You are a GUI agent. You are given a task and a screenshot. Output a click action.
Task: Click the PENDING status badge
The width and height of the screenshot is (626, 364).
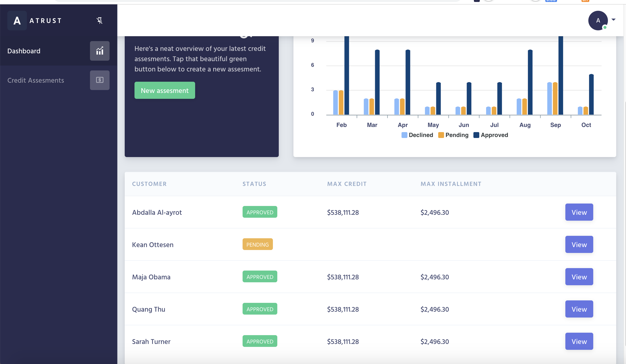257,244
